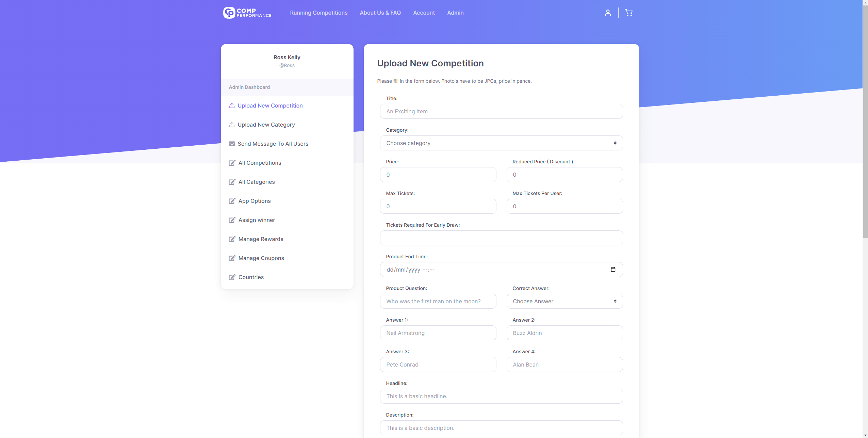This screenshot has height=438, width=868.
Task: Open Manage Rewards page
Action: (x=261, y=239)
